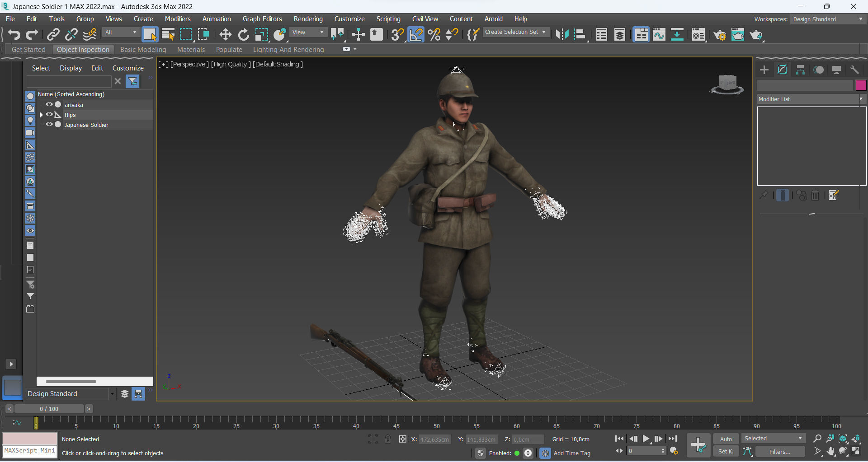The image size is (868, 462).
Task: Play the animation
Action: coord(646,439)
